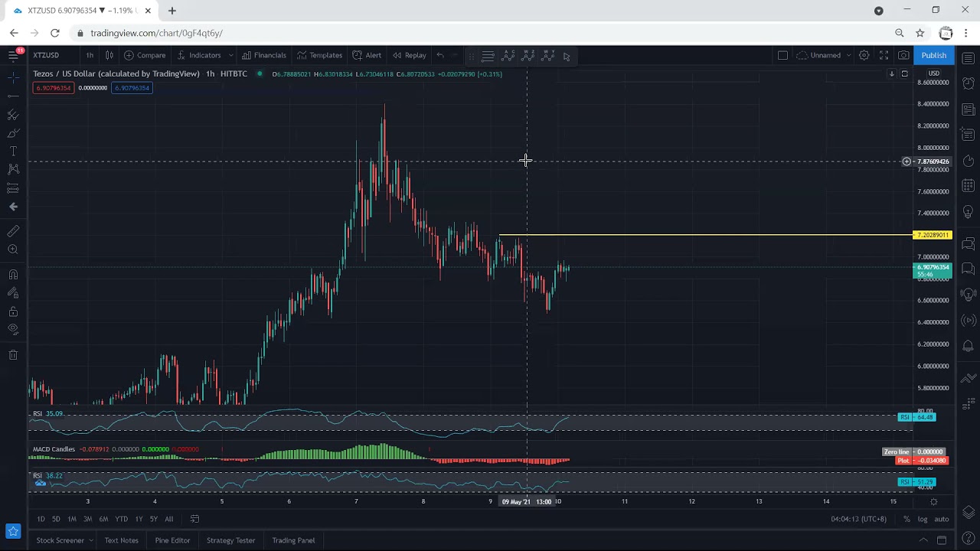
Task: Select the arrow cursor in favorites toolbar
Action: (x=567, y=56)
